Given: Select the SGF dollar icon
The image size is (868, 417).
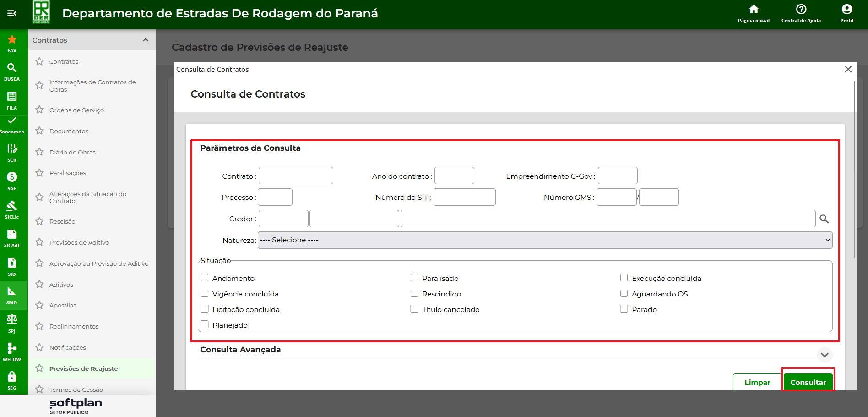Looking at the screenshot, I should tap(12, 177).
